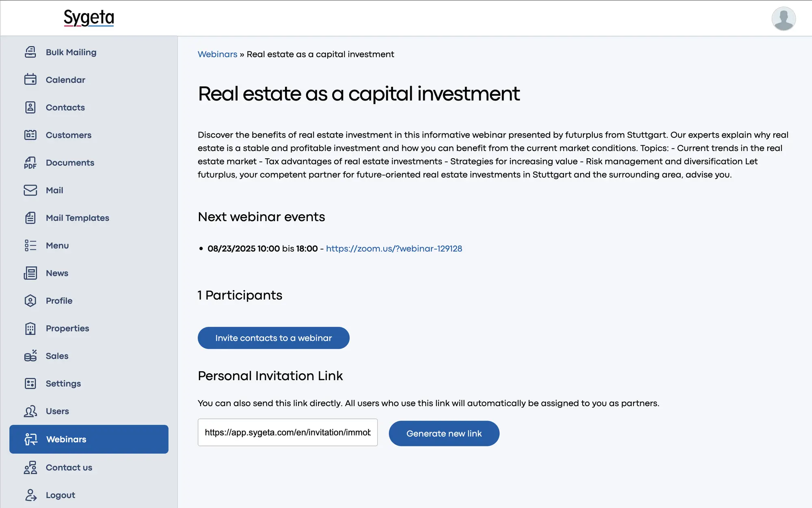
Task: Select the Webinars menu item
Action: [89, 439]
